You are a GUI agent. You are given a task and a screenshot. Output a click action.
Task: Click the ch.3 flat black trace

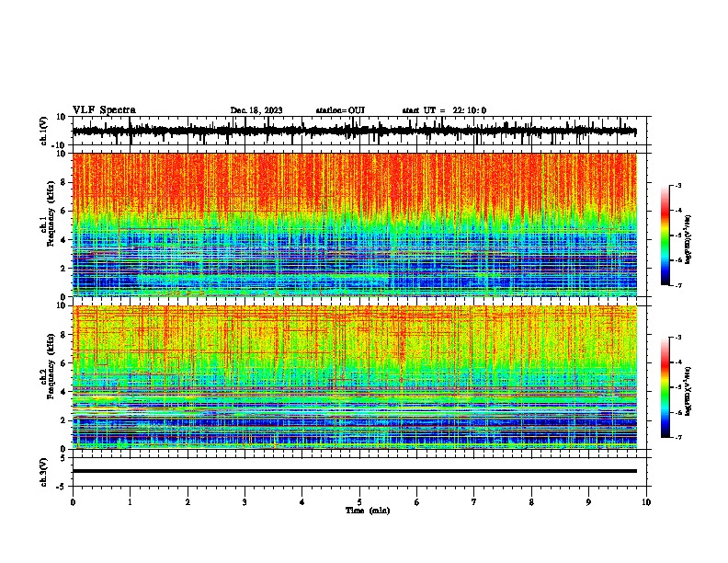(x=355, y=471)
